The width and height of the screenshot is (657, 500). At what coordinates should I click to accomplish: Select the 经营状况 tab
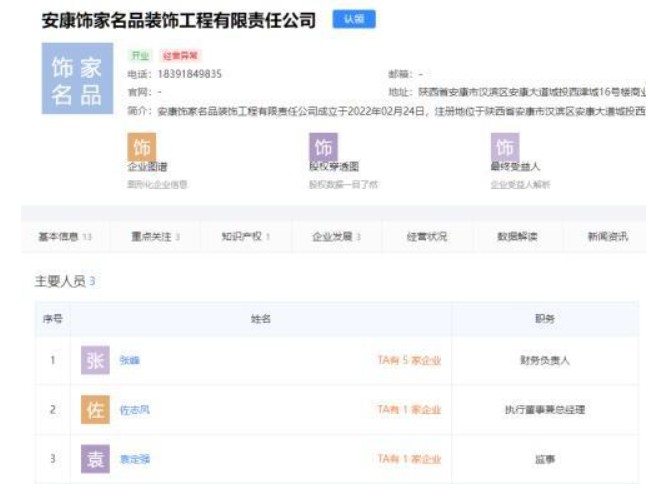427,237
